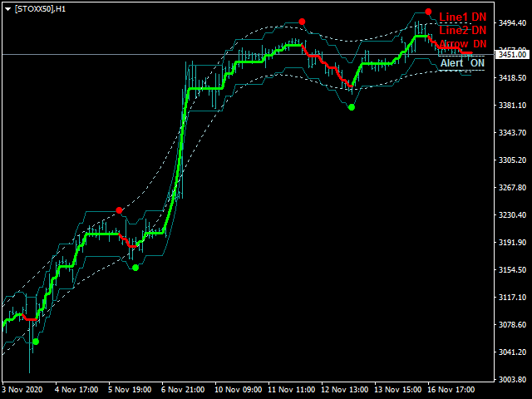Select the red signal dot near 5 Nov 19:00
532x399 pixels.
pyautogui.click(x=119, y=210)
